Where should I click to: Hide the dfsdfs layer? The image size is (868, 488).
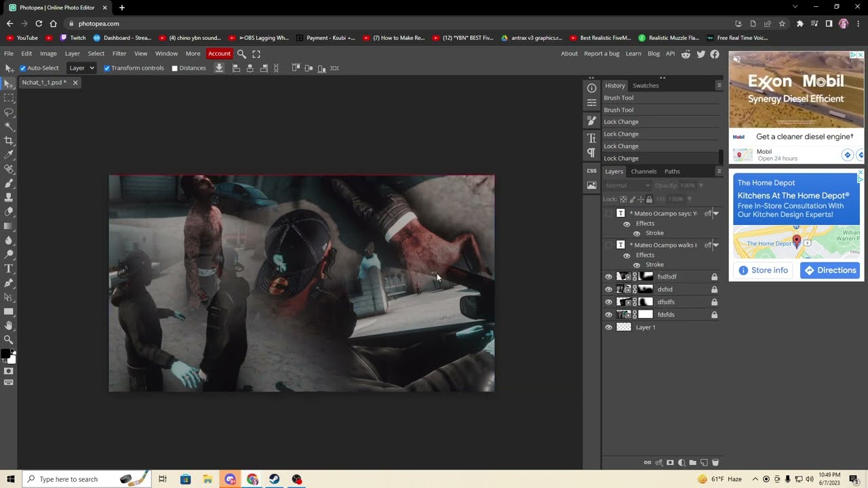[608, 302]
